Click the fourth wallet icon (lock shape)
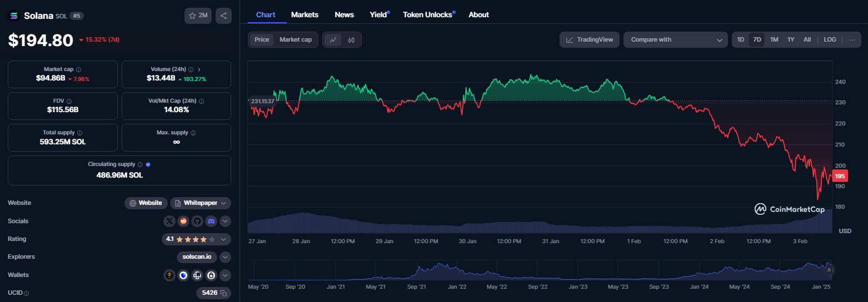 coord(211,275)
